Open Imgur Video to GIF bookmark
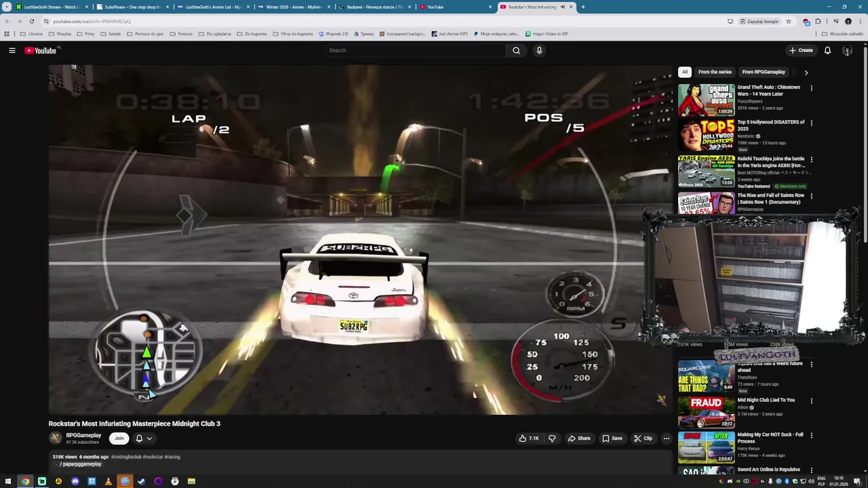The width and height of the screenshot is (868, 488). [x=546, y=33]
